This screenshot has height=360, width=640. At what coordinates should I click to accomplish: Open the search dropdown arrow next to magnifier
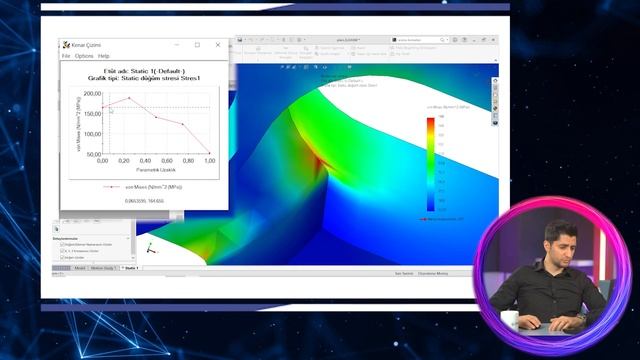point(447,40)
